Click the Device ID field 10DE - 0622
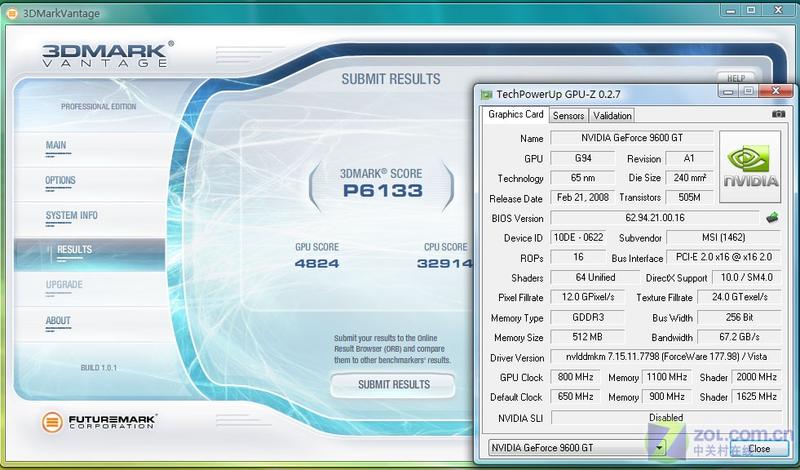 (578, 237)
